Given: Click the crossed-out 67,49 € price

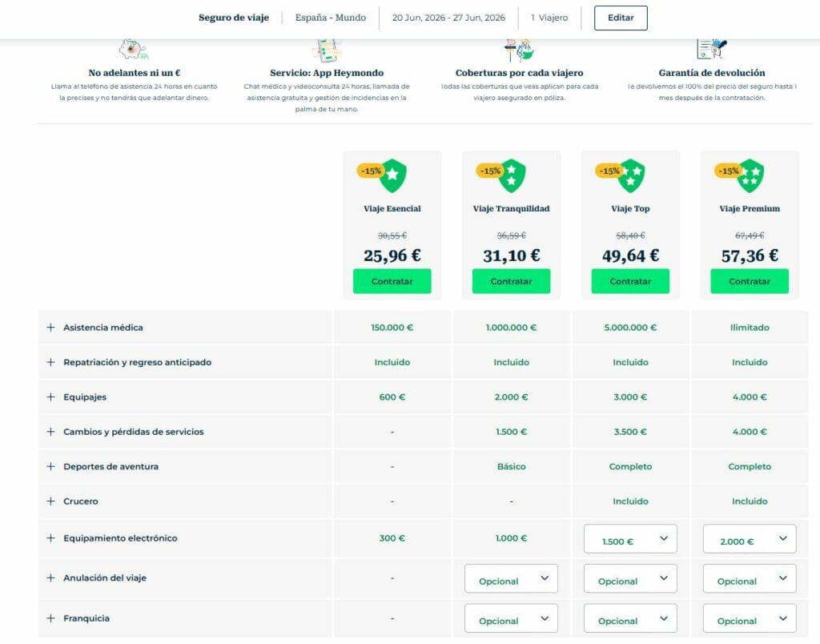Looking at the screenshot, I should [x=750, y=235].
